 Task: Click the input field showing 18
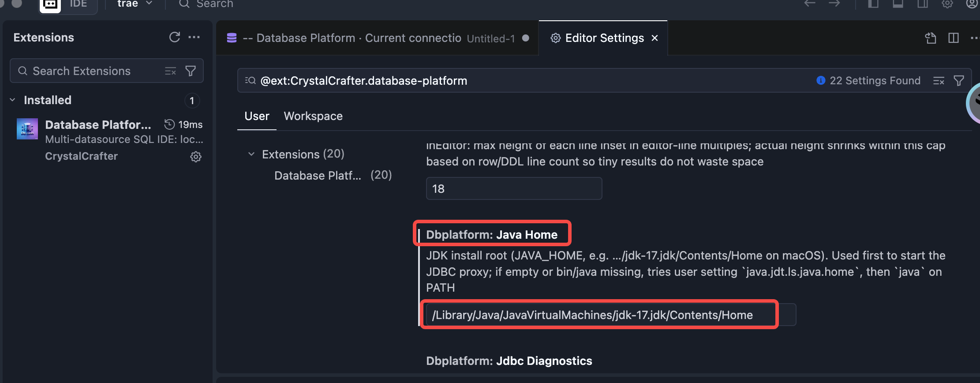coord(514,188)
